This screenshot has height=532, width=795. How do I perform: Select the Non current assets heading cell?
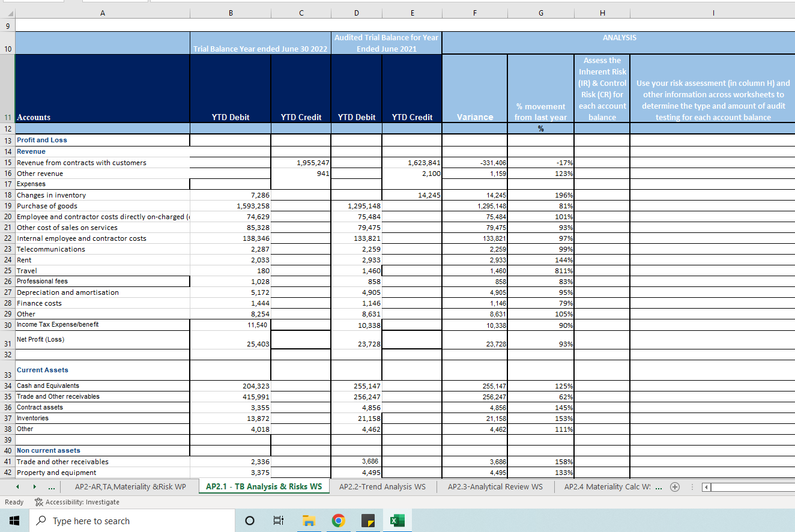coord(102,450)
